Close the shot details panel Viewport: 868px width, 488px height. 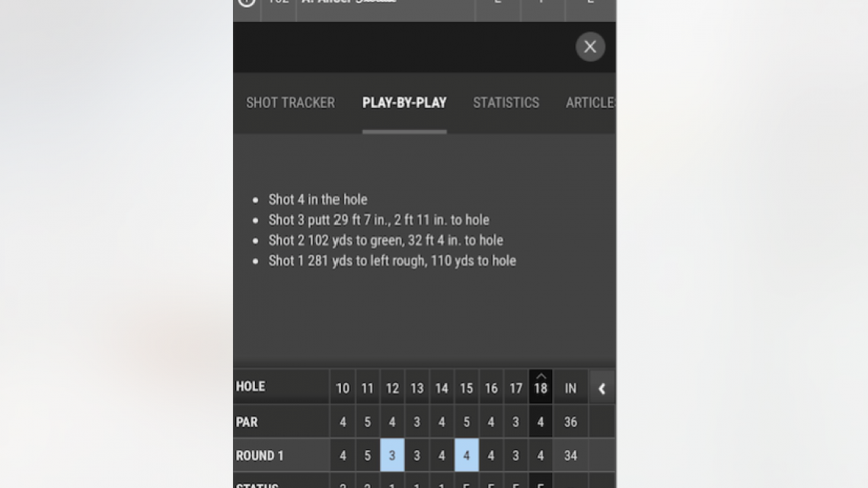[590, 47]
